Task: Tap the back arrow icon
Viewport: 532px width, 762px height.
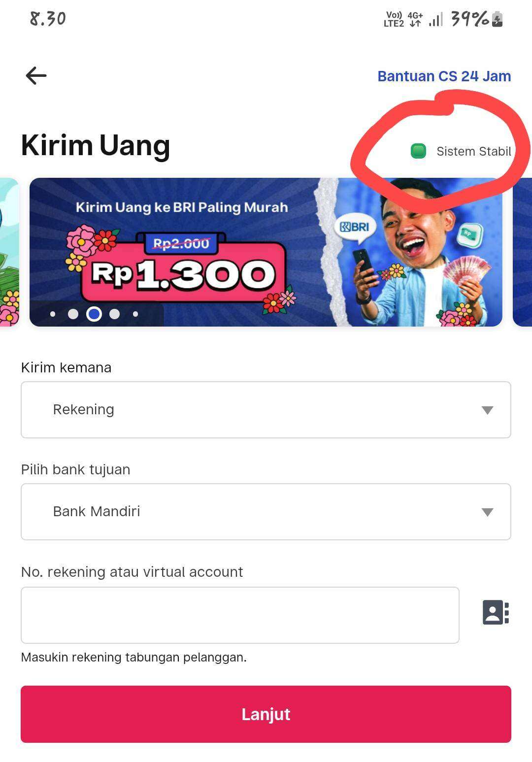Action: pos(36,75)
